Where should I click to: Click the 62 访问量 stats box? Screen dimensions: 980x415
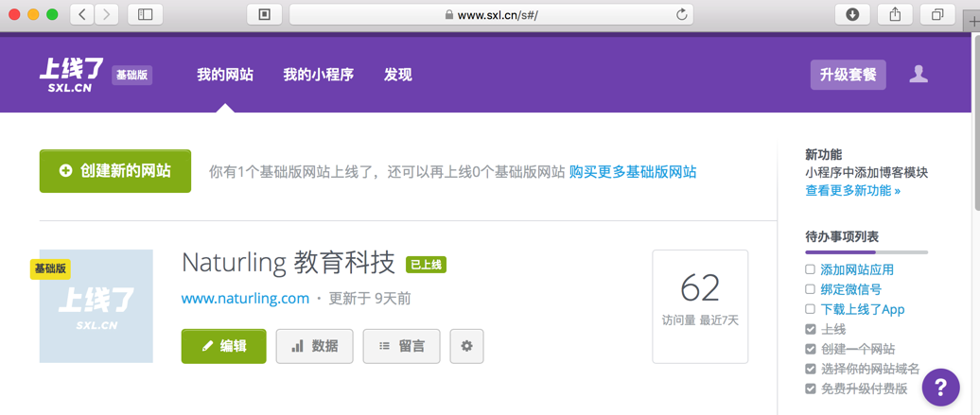point(700,306)
